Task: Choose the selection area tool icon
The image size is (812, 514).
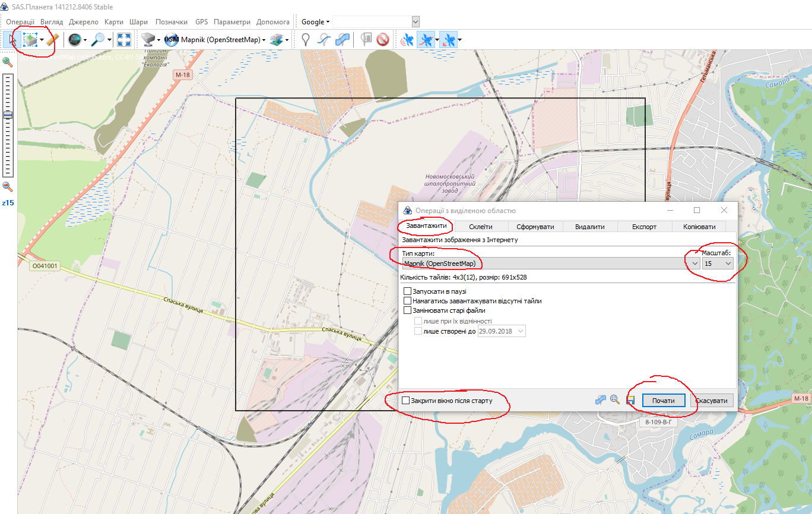Action: point(30,40)
